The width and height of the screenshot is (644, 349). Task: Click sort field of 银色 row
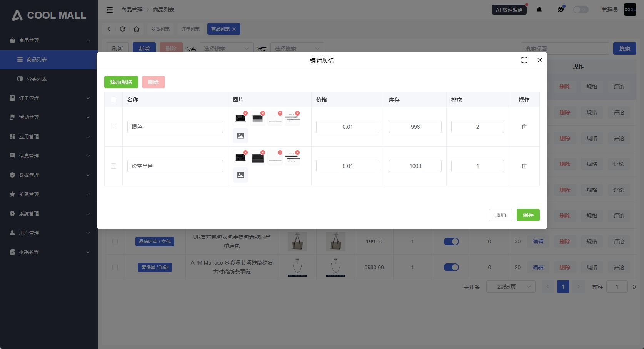point(477,127)
